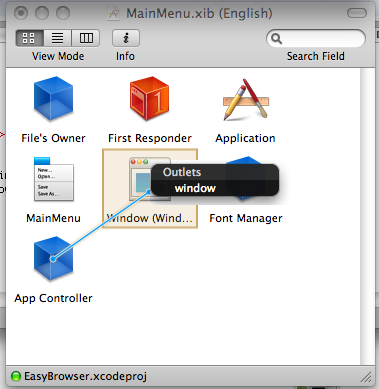Click the window resize grip corner
The height and width of the screenshot is (389, 379).
click(366, 377)
